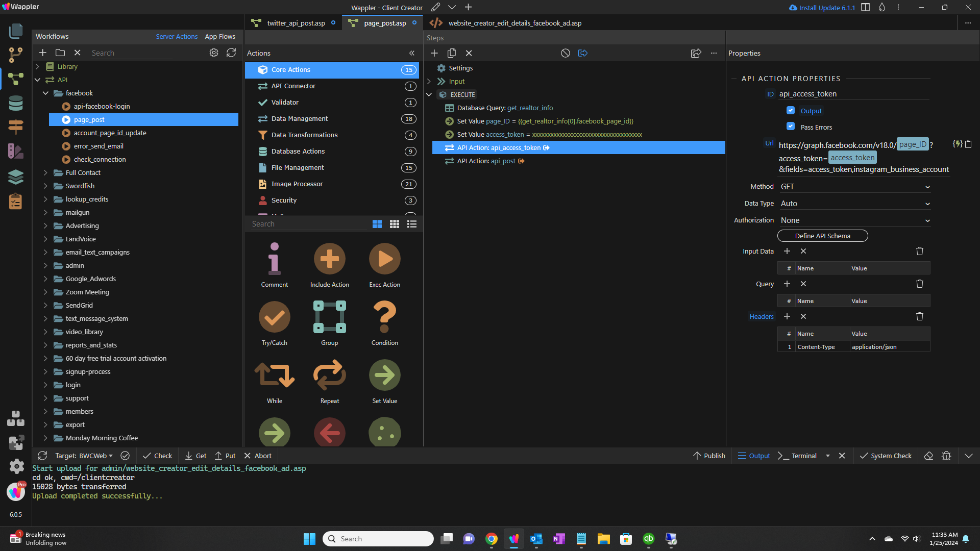Switch to App Flows view
This screenshot has width=980, height=551.
[220, 36]
